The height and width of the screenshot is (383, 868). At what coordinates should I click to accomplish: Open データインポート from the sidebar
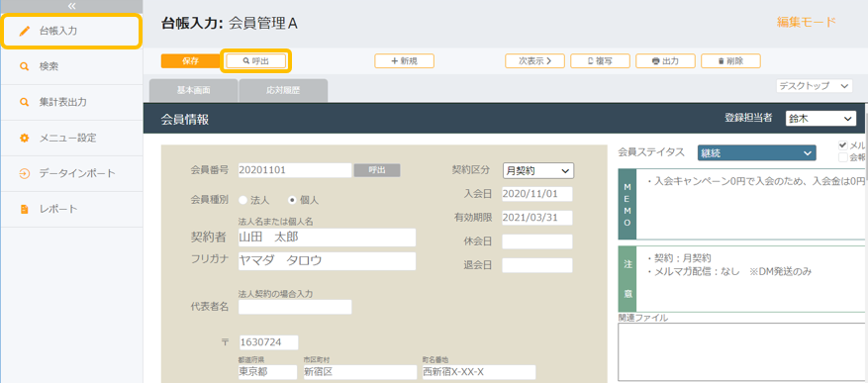coord(71,173)
